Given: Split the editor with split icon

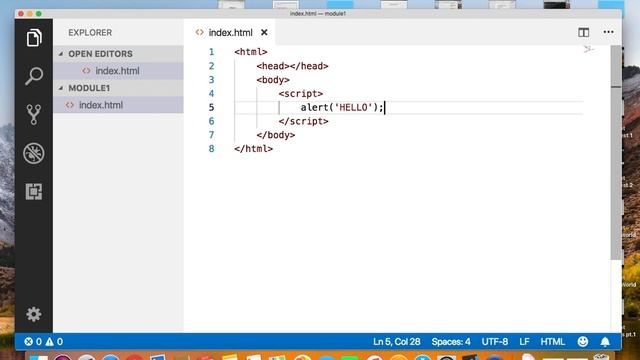Looking at the screenshot, I should (584, 32).
